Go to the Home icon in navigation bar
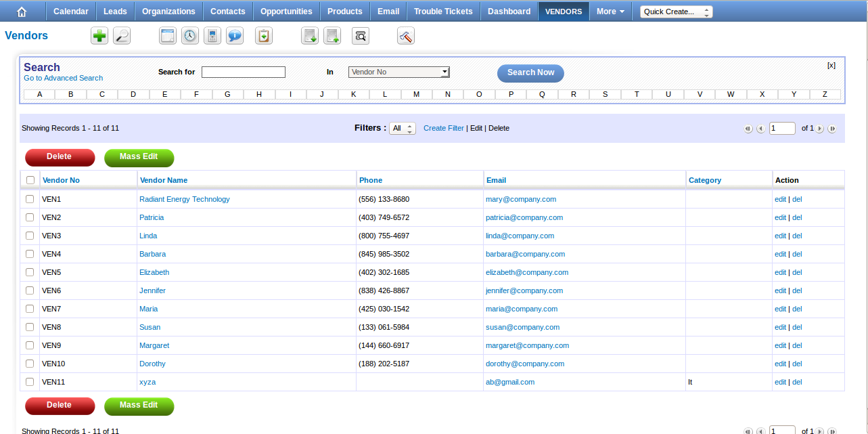The image size is (868, 434). tap(22, 12)
